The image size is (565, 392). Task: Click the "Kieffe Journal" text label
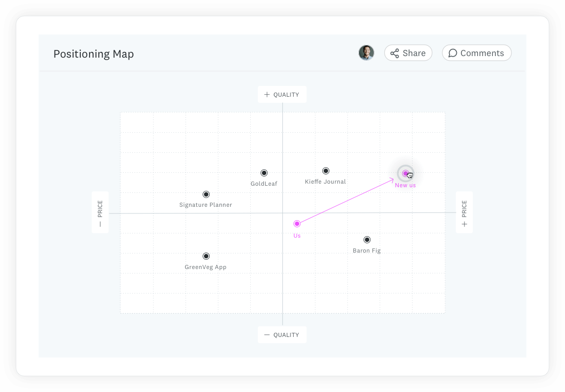tap(326, 182)
